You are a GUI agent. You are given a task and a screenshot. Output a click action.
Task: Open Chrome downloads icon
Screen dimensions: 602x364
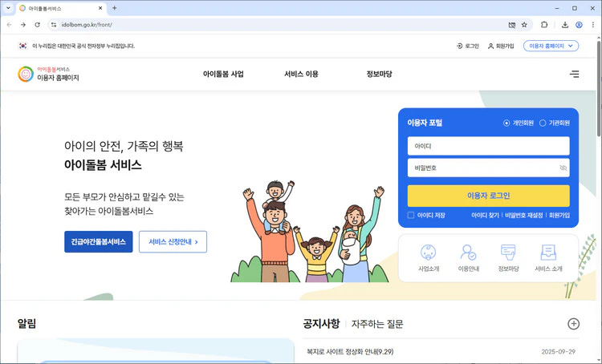coord(565,25)
